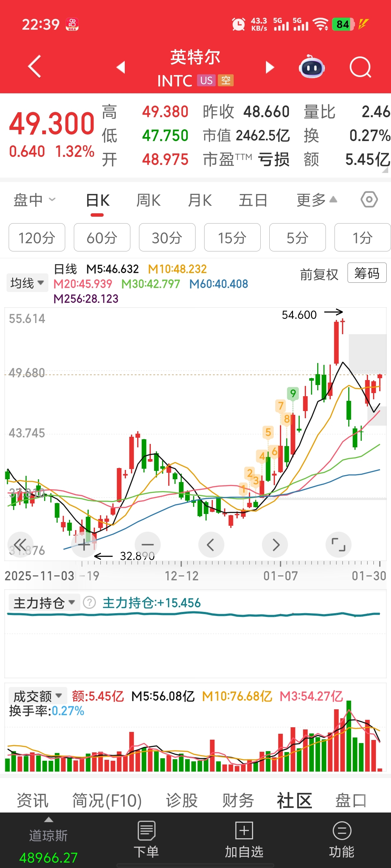
Task: Open 成交额 indicator dropdown
Action: [x=38, y=696]
